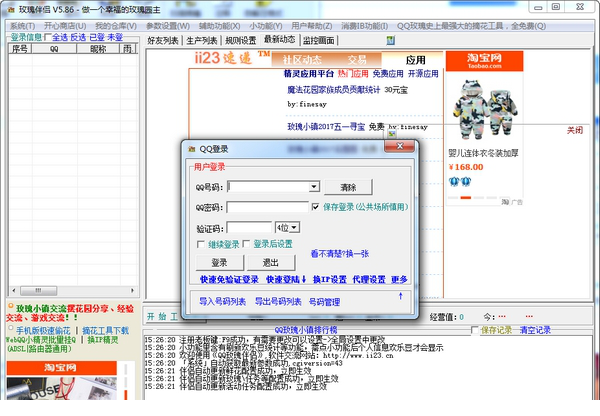The width and height of the screenshot is (600, 416).
Task: Click the 导出号码列表 link
Action: point(278,302)
